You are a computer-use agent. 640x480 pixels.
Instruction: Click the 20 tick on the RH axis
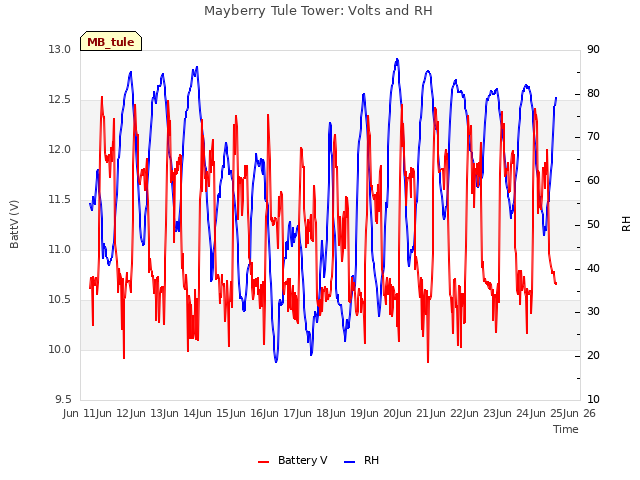(593, 356)
